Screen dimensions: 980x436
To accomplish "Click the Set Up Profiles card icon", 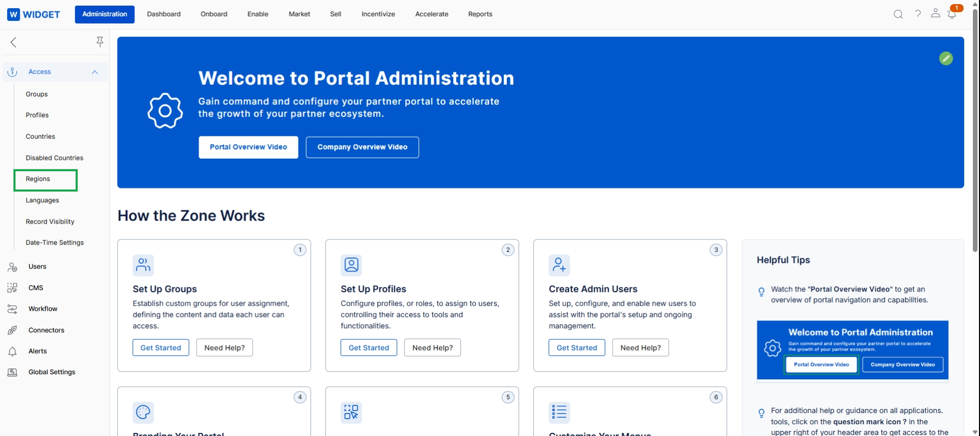I will click(x=351, y=265).
